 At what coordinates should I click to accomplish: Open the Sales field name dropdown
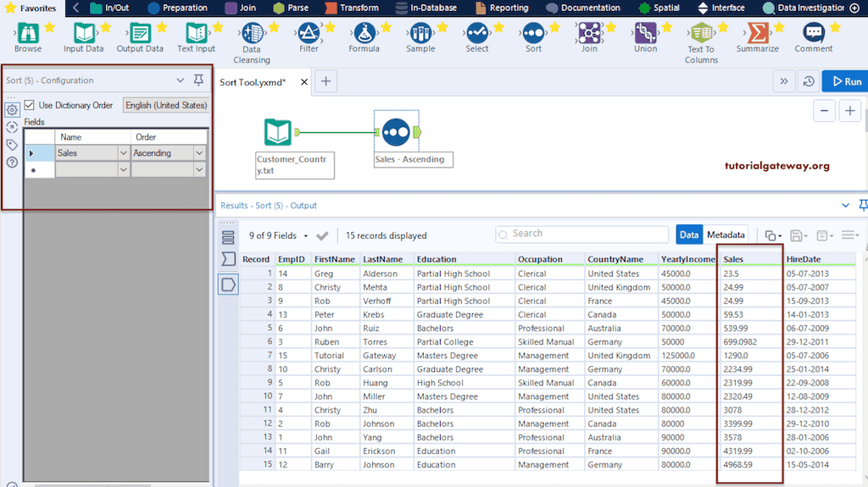123,153
